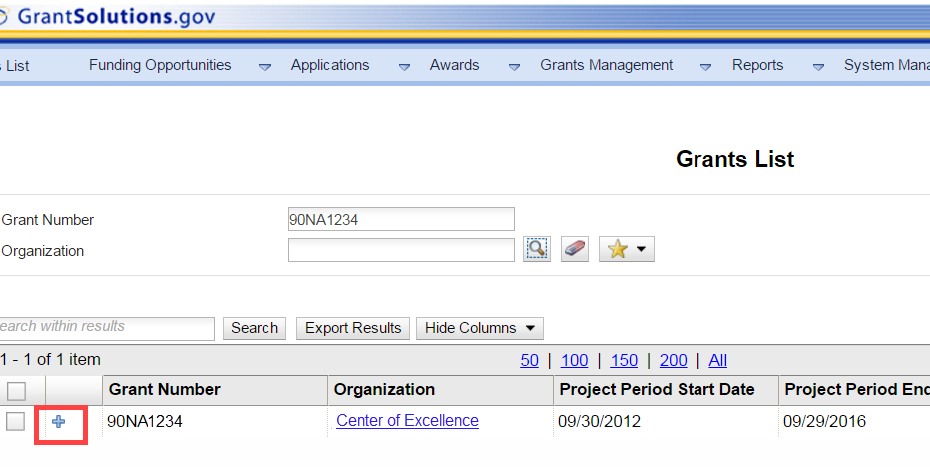The height and width of the screenshot is (468, 930).
Task: Open the Awards menu
Action: (454, 65)
